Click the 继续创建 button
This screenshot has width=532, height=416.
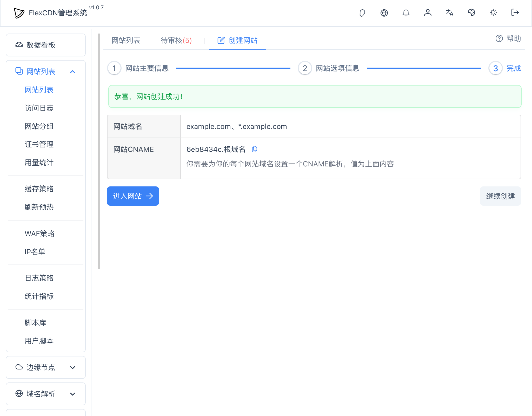[x=500, y=196]
